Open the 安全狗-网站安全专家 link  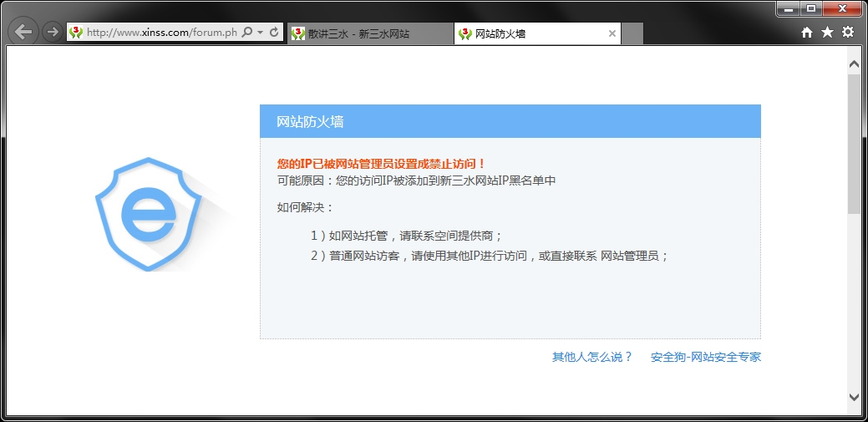click(706, 357)
